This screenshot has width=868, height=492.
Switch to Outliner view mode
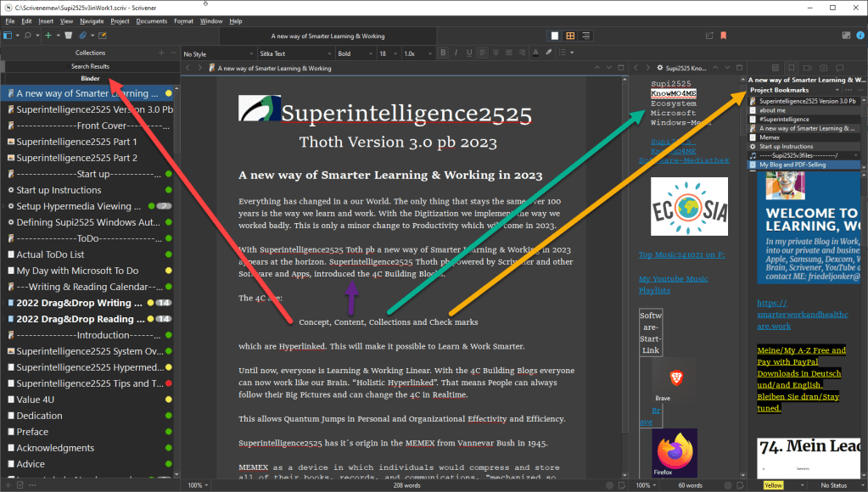coord(586,36)
